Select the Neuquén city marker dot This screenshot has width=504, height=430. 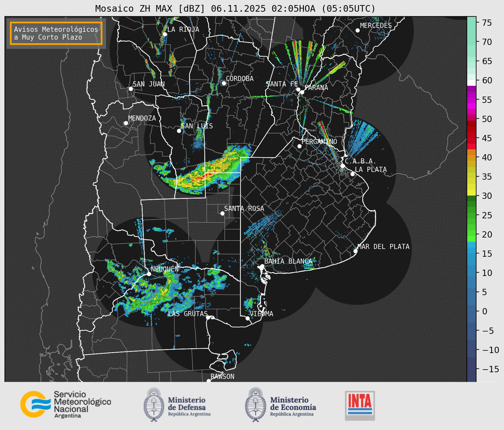click(149, 274)
